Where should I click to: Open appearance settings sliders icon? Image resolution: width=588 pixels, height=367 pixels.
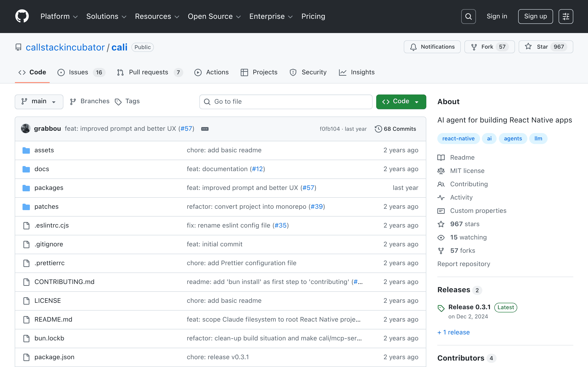click(x=566, y=17)
